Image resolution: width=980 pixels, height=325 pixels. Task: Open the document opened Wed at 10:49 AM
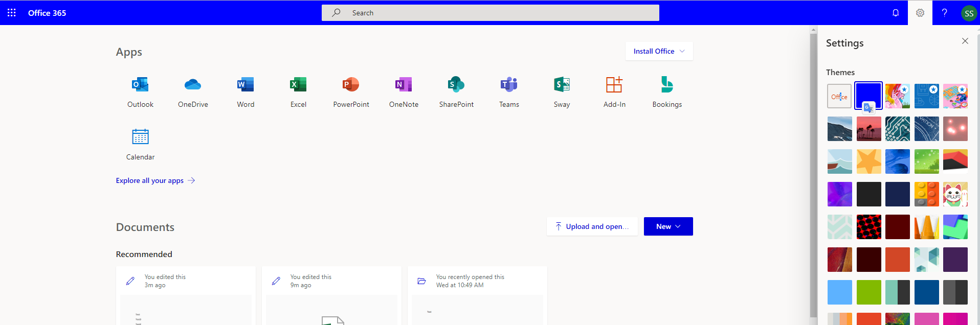(477, 295)
